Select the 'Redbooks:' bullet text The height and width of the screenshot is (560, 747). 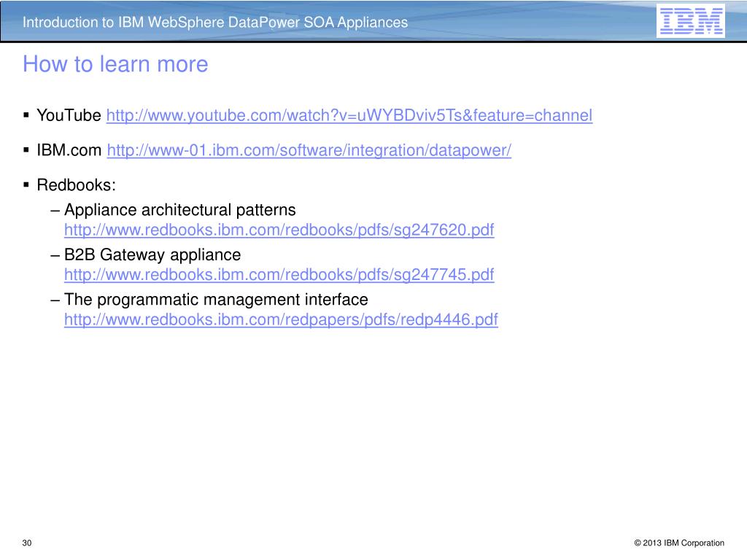(76, 184)
